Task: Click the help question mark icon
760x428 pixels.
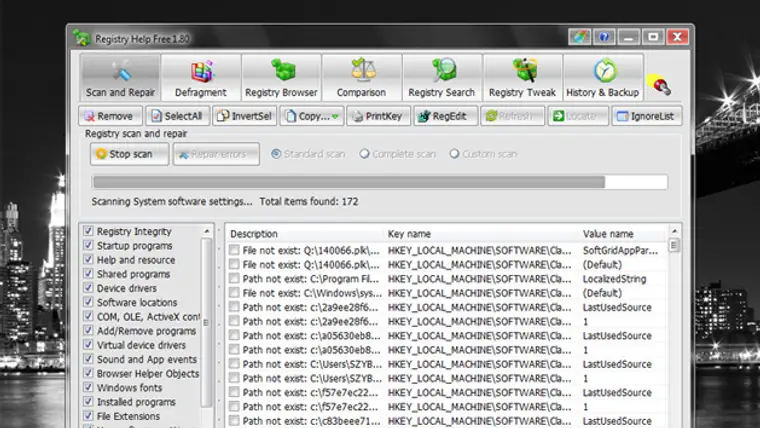Action: [x=604, y=37]
